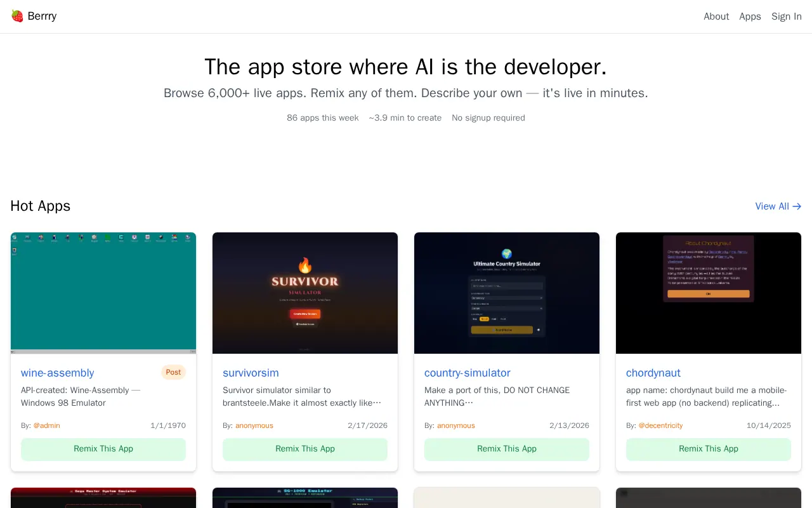Visit the @decentricity author profile

tap(660, 425)
